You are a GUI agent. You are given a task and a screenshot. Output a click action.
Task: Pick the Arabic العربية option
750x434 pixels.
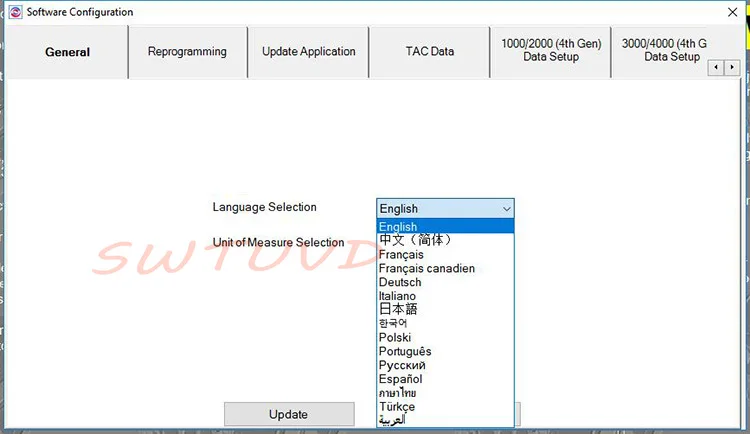tap(445, 420)
